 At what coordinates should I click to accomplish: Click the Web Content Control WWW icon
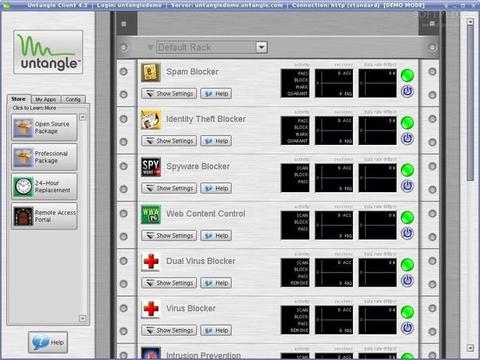[151, 214]
